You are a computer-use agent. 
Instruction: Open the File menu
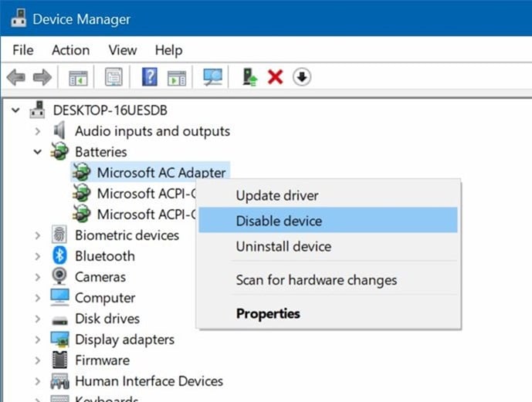click(x=22, y=50)
